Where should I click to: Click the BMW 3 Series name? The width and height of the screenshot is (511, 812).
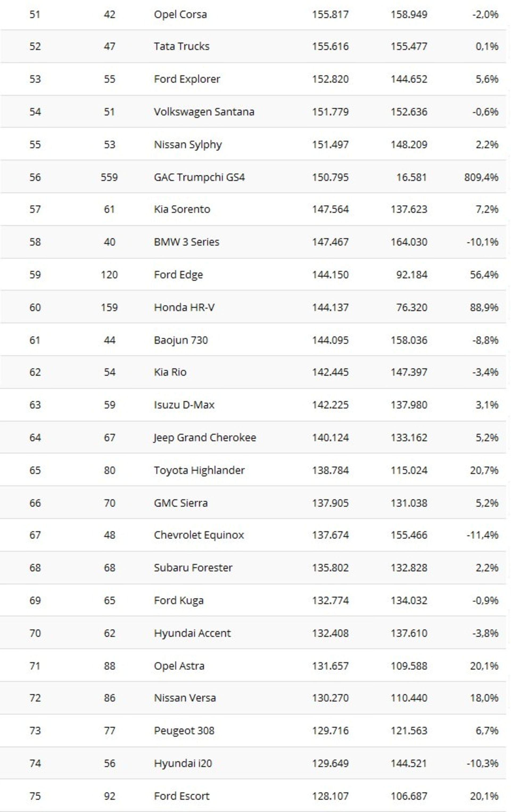186,242
